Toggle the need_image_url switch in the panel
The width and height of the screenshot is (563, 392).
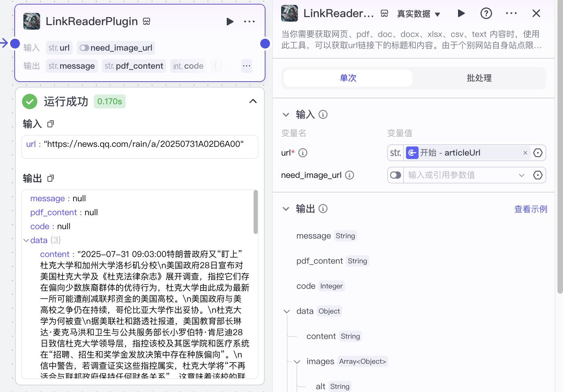395,175
